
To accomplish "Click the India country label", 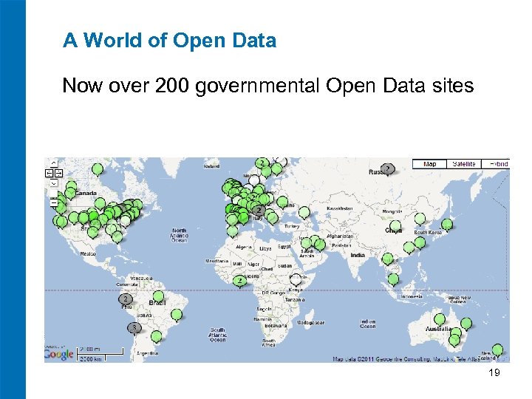I will 358,255.
